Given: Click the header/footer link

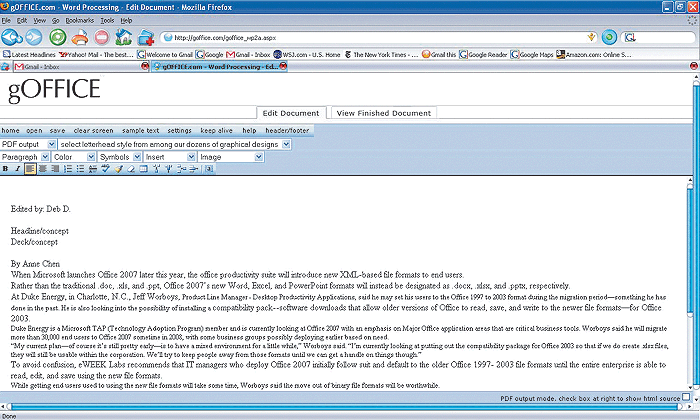Looking at the screenshot, I should tap(287, 130).
